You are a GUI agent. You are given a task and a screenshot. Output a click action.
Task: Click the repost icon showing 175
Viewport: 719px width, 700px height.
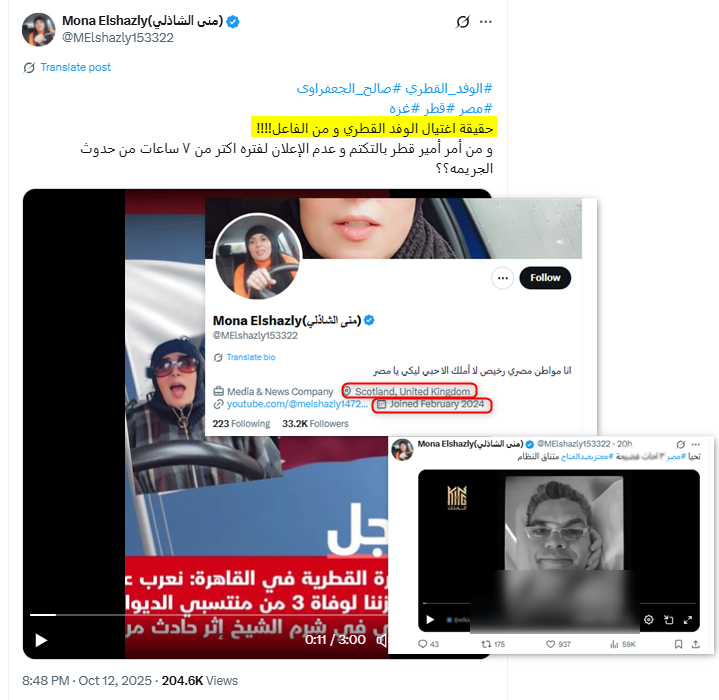pyautogui.click(x=493, y=644)
